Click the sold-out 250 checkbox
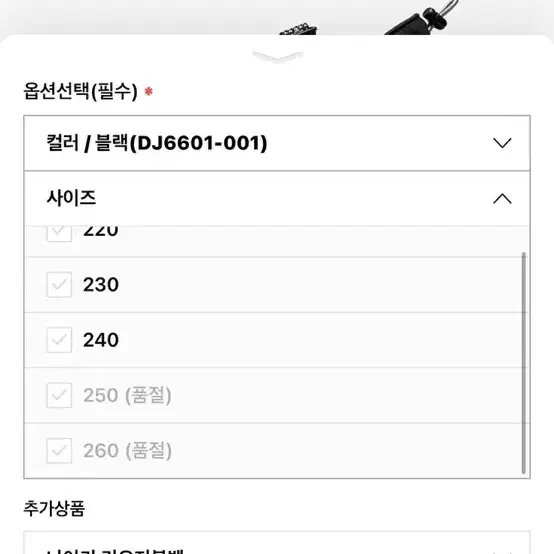 pos(59,395)
